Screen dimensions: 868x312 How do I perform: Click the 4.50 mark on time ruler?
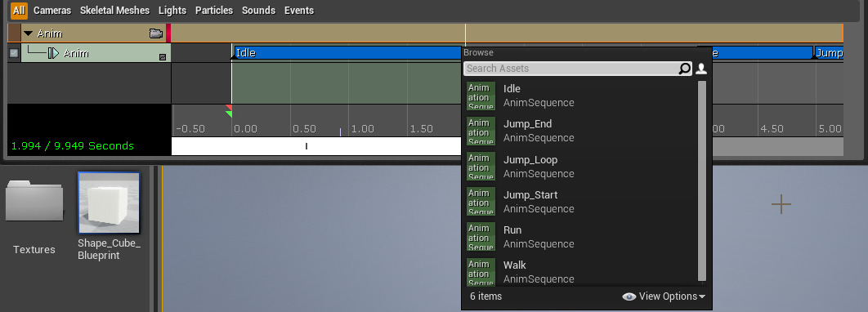point(772,129)
